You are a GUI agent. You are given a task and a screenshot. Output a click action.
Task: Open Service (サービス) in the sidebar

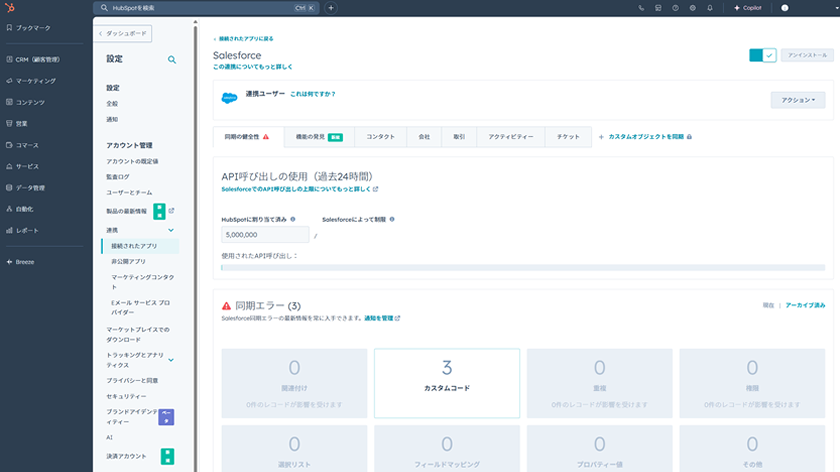pos(22,167)
